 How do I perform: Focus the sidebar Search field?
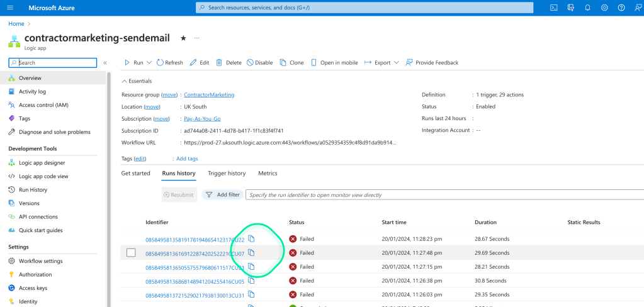53,63
